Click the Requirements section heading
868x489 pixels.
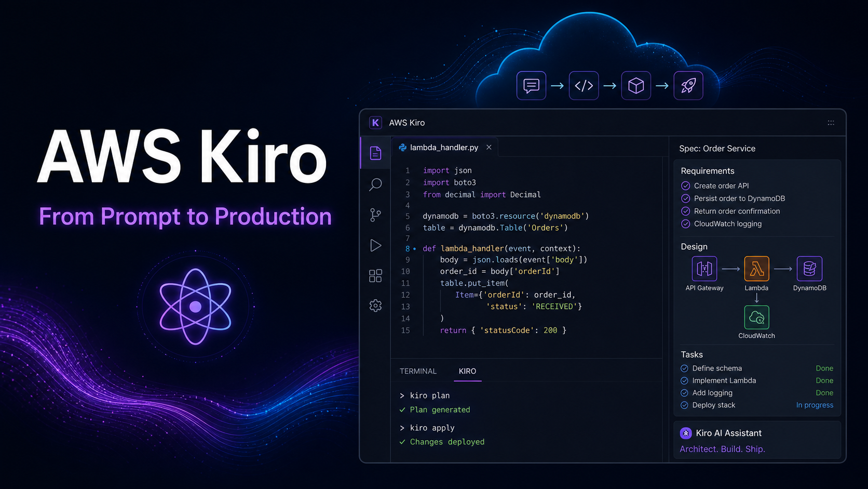(707, 171)
